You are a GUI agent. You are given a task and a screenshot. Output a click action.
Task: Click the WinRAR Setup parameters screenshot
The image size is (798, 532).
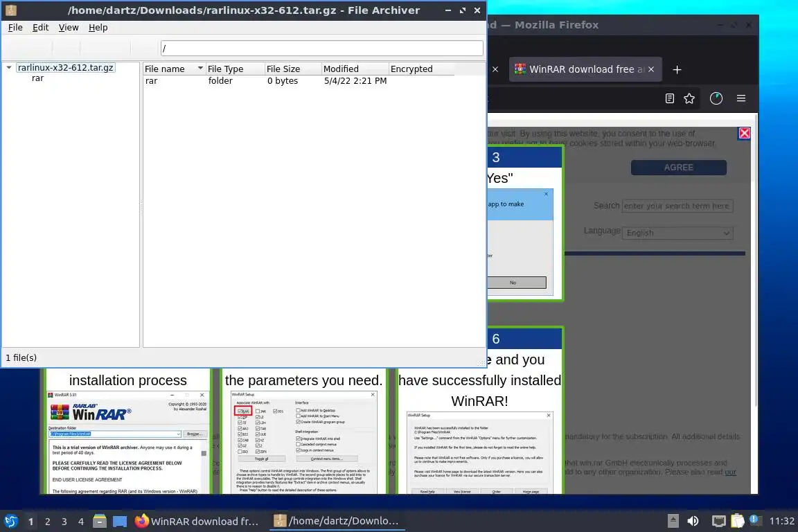pyautogui.click(x=304, y=442)
